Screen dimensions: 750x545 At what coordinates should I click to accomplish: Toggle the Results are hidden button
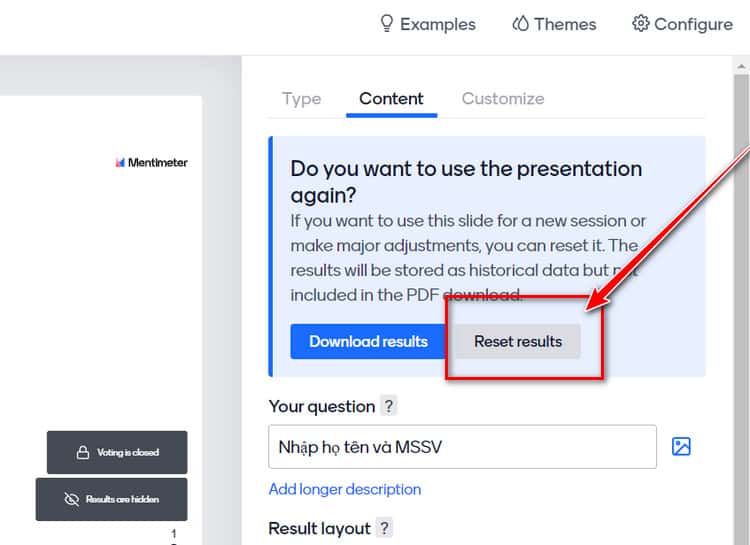[x=111, y=499]
